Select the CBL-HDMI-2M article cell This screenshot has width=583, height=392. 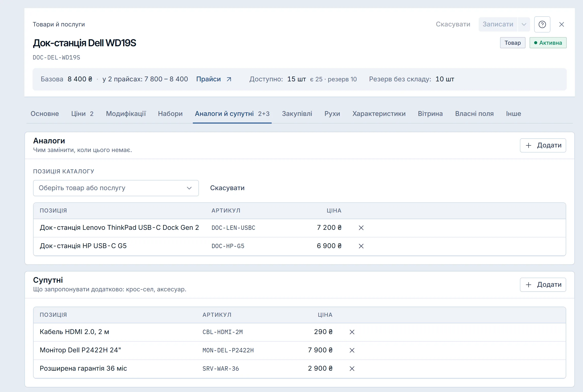coord(223,332)
